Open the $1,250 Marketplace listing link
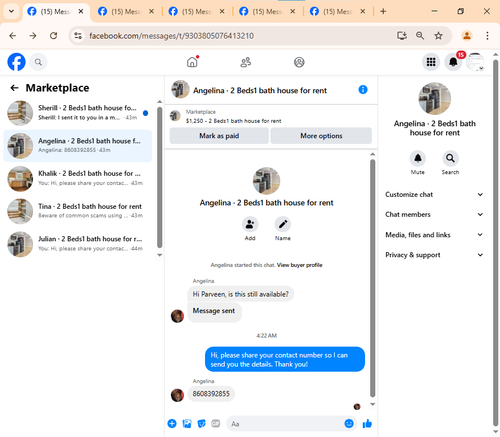This screenshot has height=437, width=500. tap(233, 121)
